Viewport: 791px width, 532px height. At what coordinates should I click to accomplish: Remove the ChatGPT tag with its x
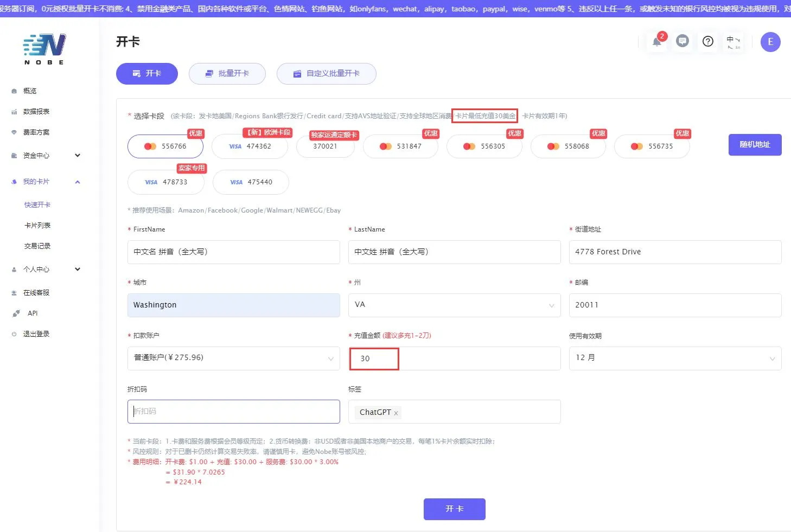396,413
